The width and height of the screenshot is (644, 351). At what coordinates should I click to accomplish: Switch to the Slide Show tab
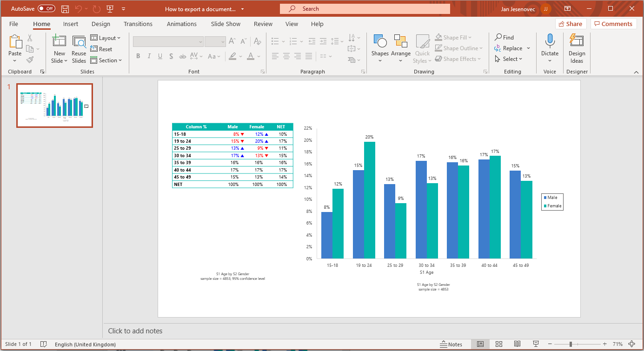226,24
